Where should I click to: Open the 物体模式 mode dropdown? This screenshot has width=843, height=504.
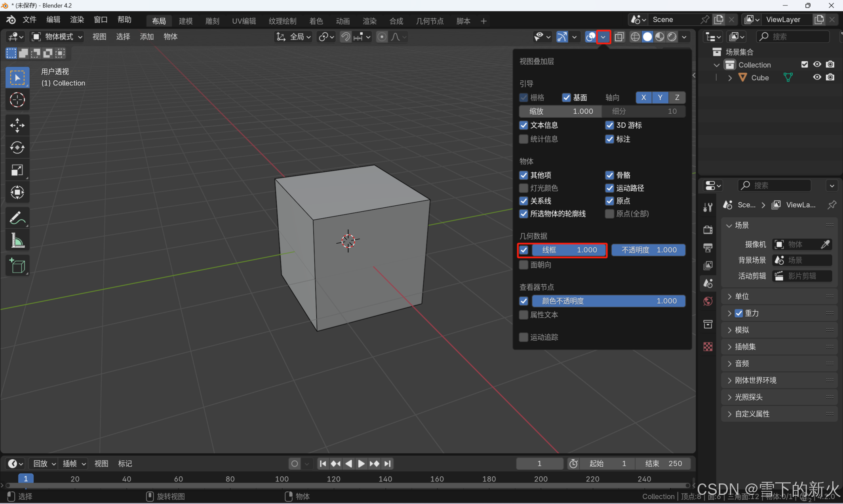click(x=57, y=37)
